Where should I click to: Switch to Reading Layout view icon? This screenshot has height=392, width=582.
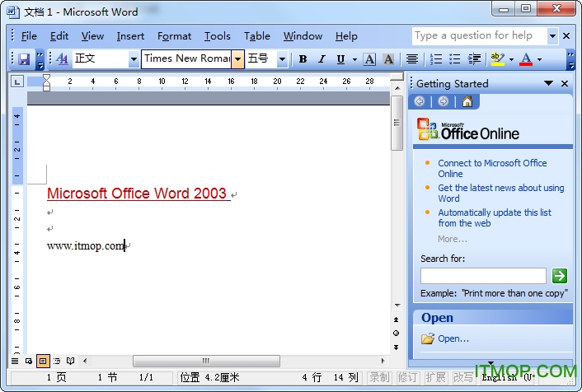click(71, 361)
